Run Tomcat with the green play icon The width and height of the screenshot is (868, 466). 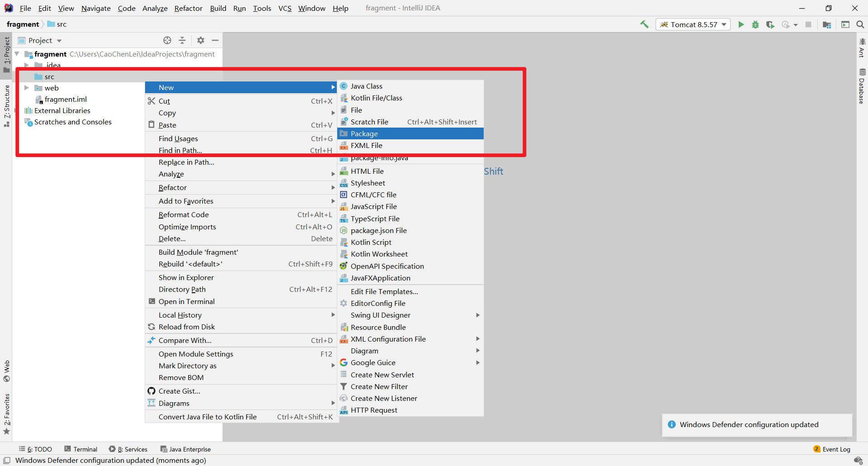[741, 24]
